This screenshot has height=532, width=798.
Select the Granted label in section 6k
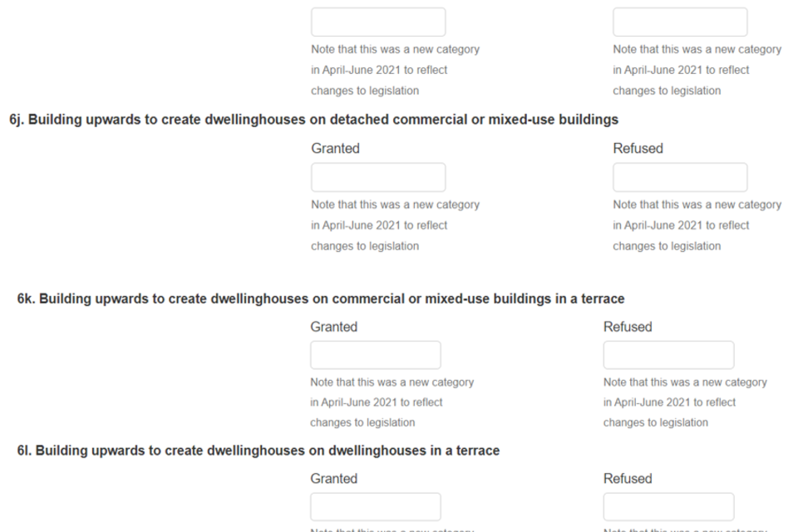(x=333, y=327)
